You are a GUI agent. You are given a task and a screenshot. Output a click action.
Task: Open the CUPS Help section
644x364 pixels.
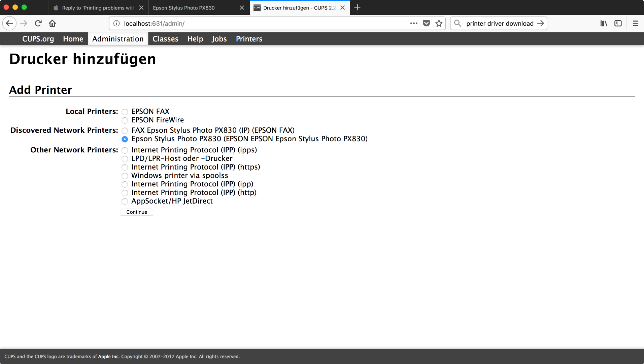pyautogui.click(x=195, y=39)
